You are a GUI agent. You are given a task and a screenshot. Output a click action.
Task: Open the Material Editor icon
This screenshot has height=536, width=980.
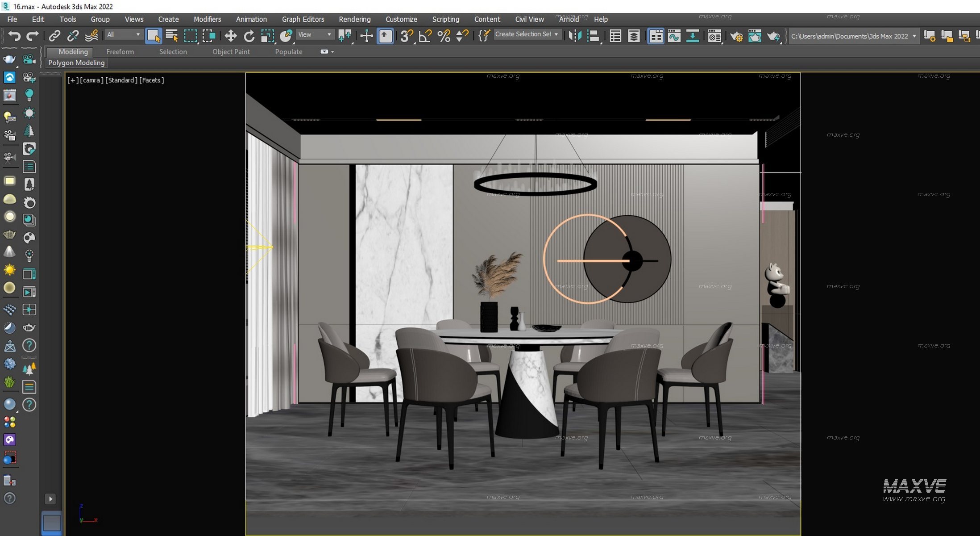(714, 37)
